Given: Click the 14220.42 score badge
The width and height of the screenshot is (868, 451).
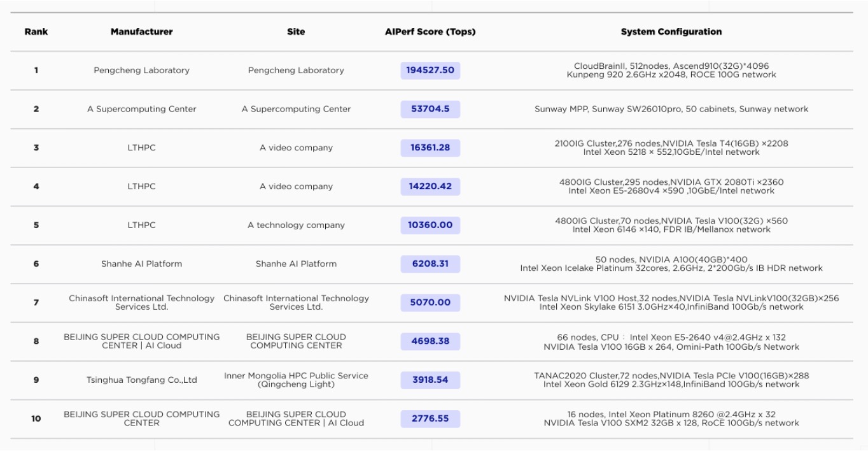Looking at the screenshot, I should point(430,187).
